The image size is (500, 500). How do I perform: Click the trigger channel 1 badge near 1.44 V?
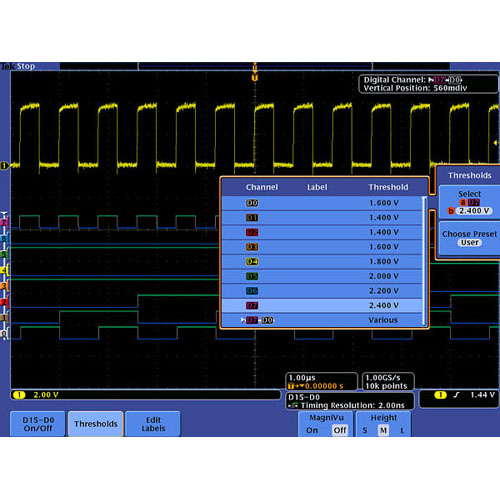[x=441, y=395]
